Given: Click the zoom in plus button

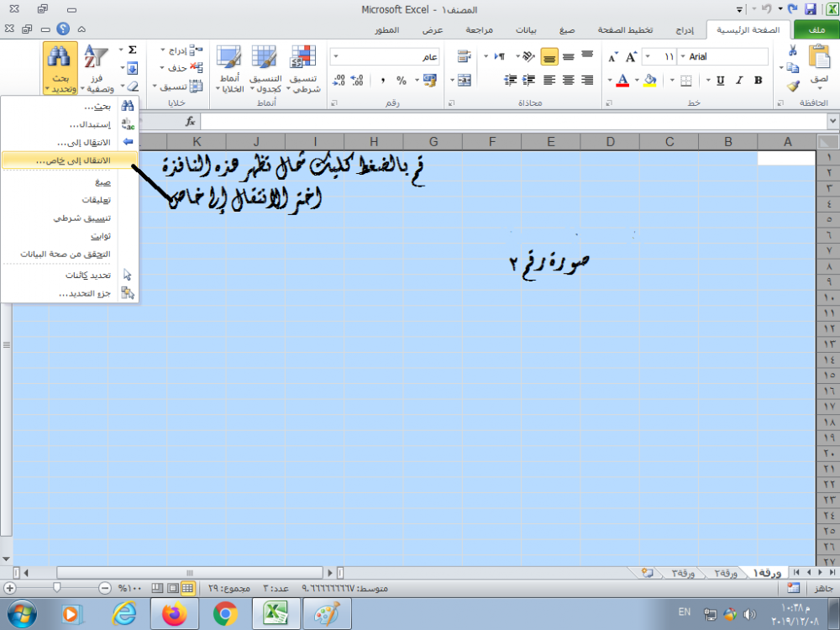Looking at the screenshot, I should click(9, 588).
